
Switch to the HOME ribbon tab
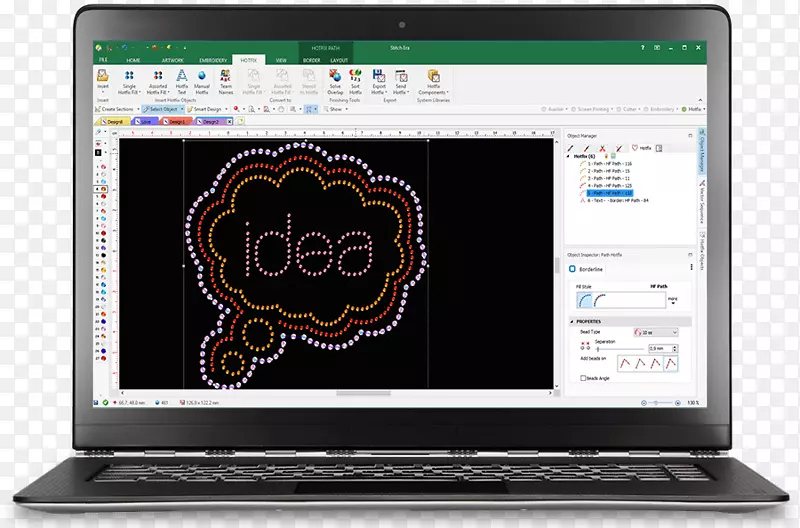(133, 60)
